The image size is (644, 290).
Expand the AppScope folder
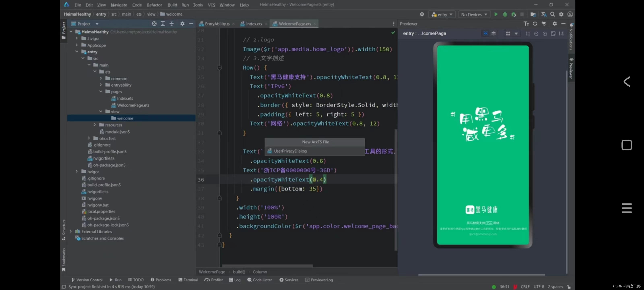click(77, 45)
